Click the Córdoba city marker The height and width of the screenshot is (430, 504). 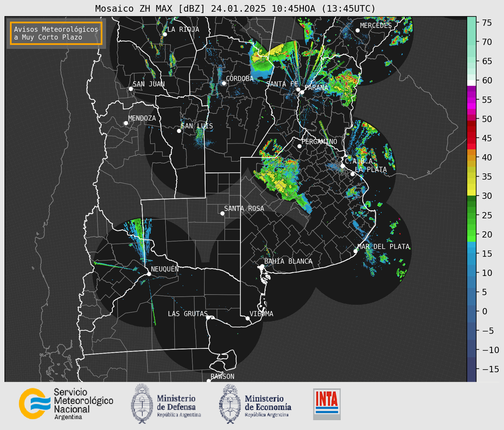pyautogui.click(x=224, y=83)
